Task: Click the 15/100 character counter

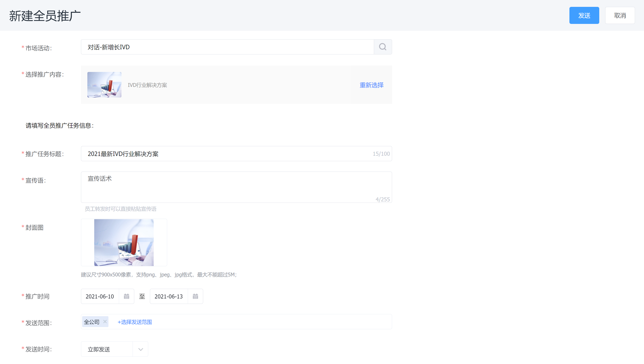Action: pyautogui.click(x=381, y=154)
